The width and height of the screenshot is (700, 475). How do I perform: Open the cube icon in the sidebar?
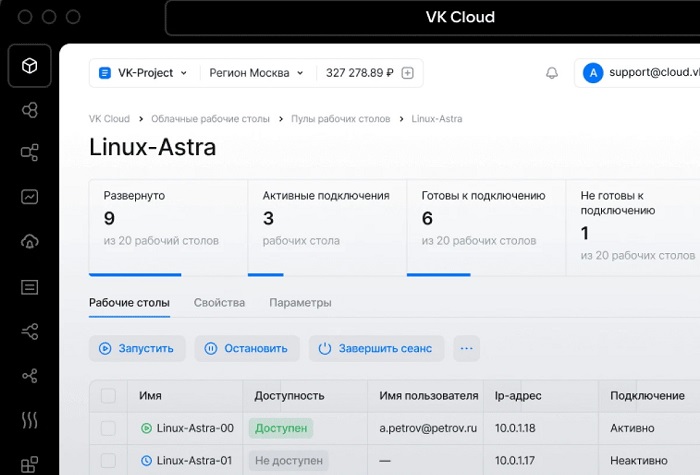click(29, 66)
